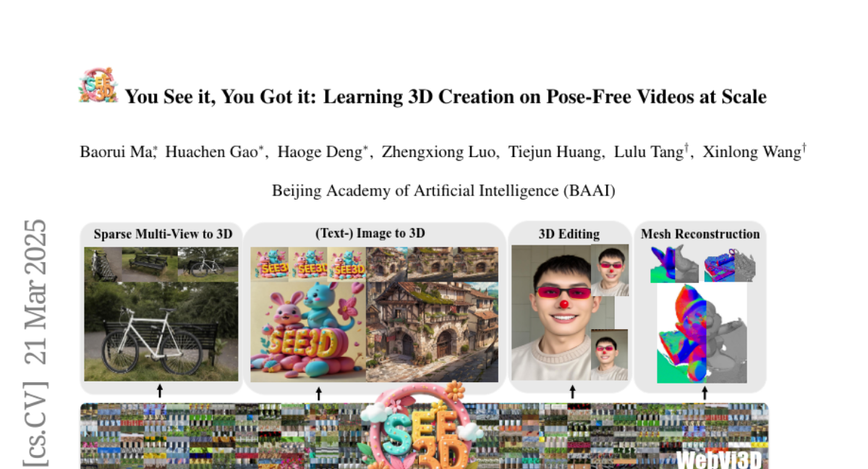Click the up arrow below the Sparse Multi-View panel
The height and width of the screenshot is (469, 868).
(160, 392)
